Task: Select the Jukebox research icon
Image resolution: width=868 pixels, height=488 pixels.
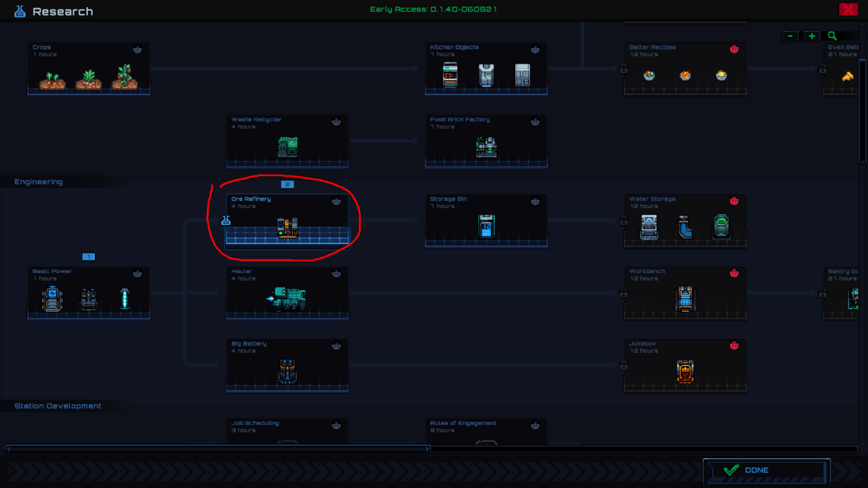Action: pos(685,371)
